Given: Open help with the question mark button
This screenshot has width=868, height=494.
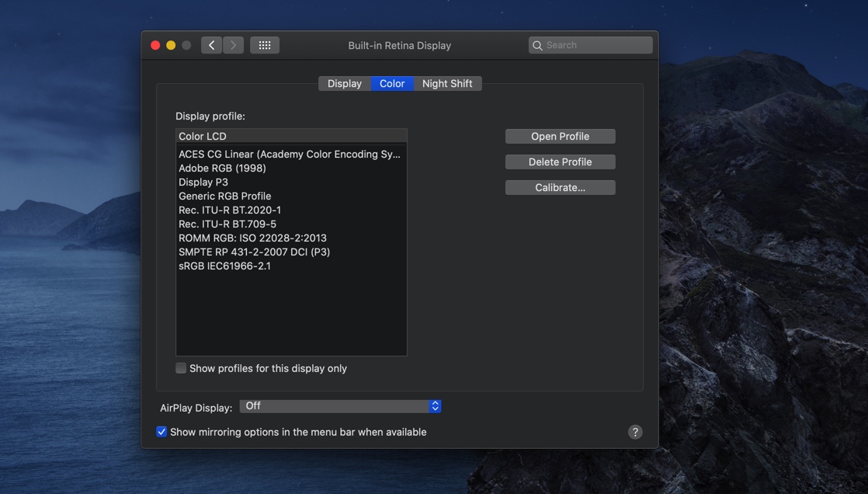Looking at the screenshot, I should tap(635, 432).
